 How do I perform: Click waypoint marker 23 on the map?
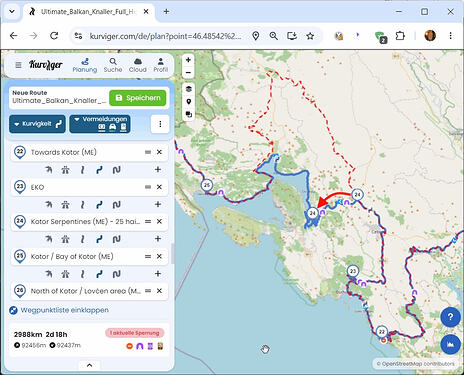click(x=353, y=271)
